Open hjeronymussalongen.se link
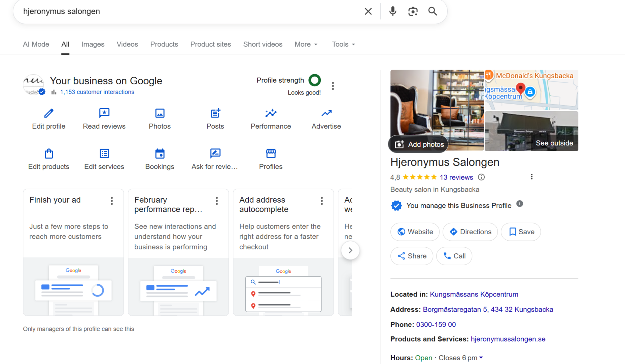The width and height of the screenshot is (625, 364). (508, 339)
